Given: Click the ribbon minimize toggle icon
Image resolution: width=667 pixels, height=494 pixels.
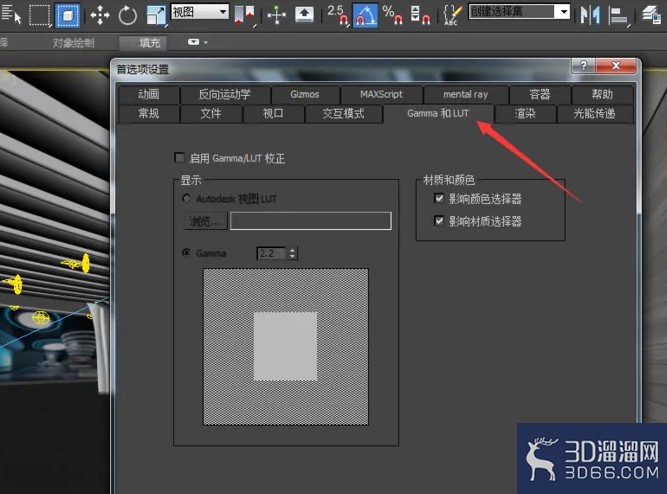Looking at the screenshot, I should point(194,42).
